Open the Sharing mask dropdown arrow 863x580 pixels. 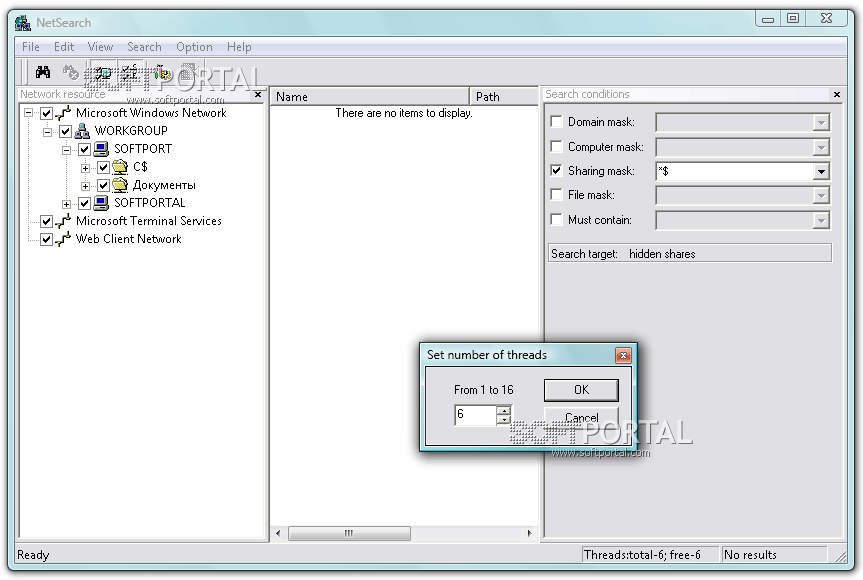(821, 171)
